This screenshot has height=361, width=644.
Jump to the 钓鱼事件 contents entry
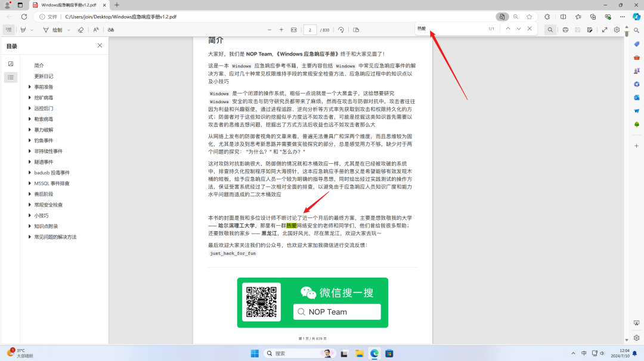tap(45, 140)
